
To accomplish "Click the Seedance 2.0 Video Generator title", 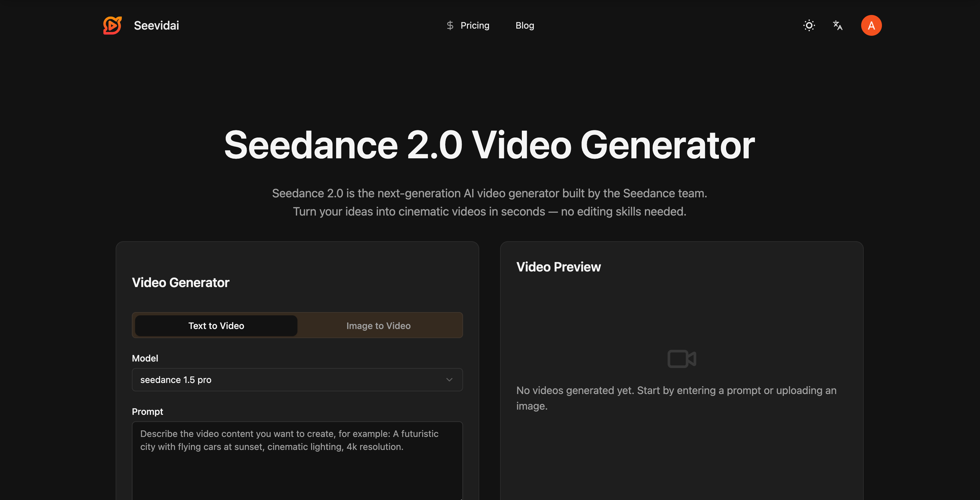I will (x=489, y=145).
